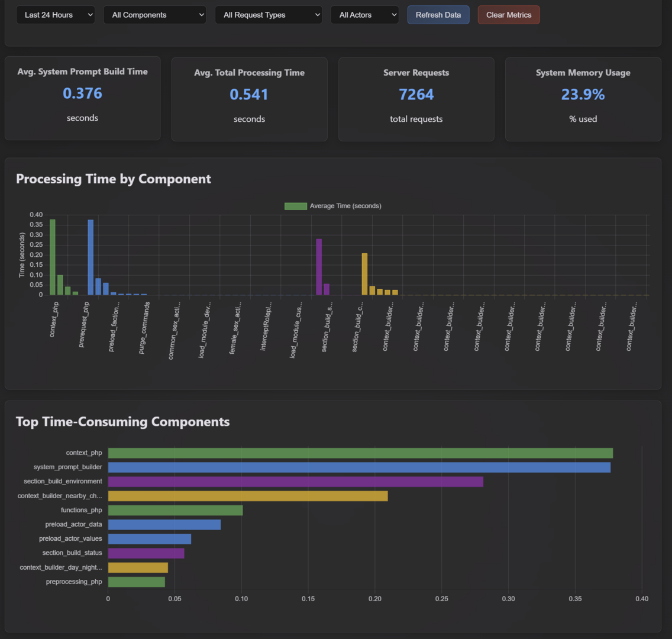
Task: Click the purple section_build_environment horizontal bar
Action: (x=296, y=482)
